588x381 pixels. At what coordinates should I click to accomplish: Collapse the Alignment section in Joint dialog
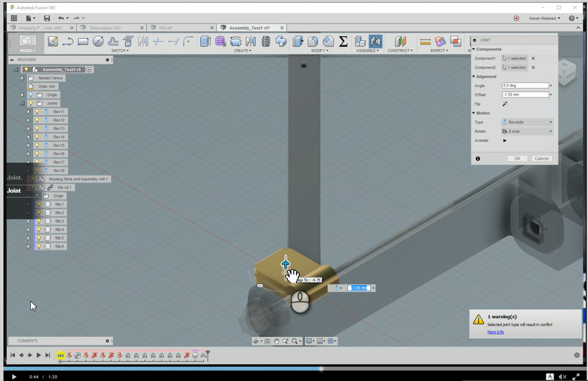pyautogui.click(x=474, y=77)
